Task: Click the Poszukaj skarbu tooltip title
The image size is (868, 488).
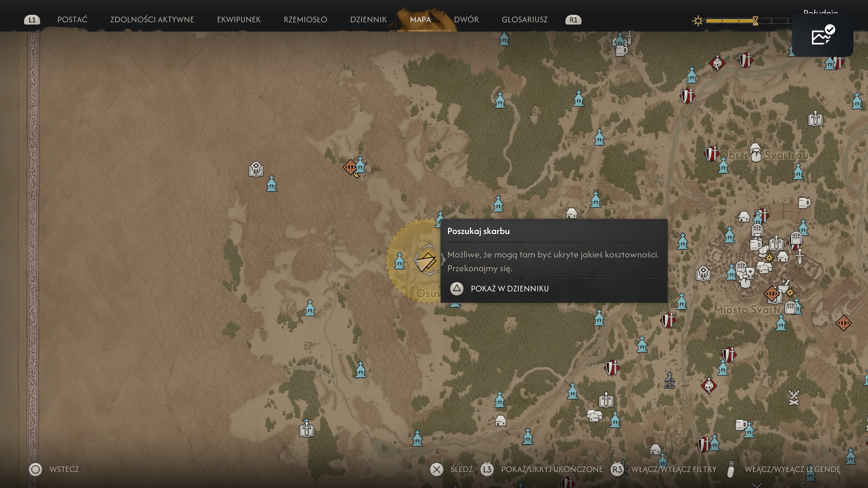Action: 478,231
